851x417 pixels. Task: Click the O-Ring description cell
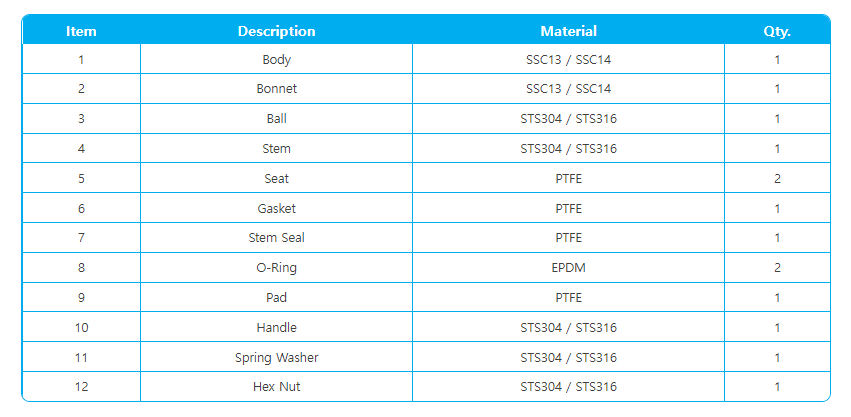point(276,268)
